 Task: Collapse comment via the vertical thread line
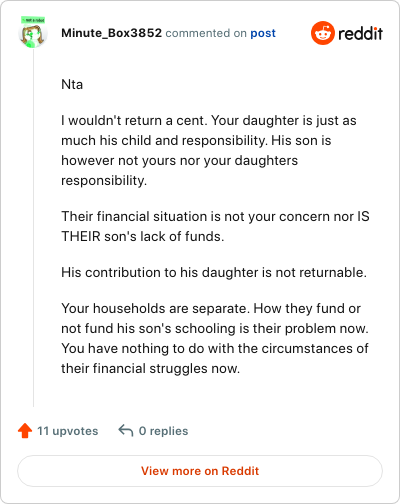33,228
